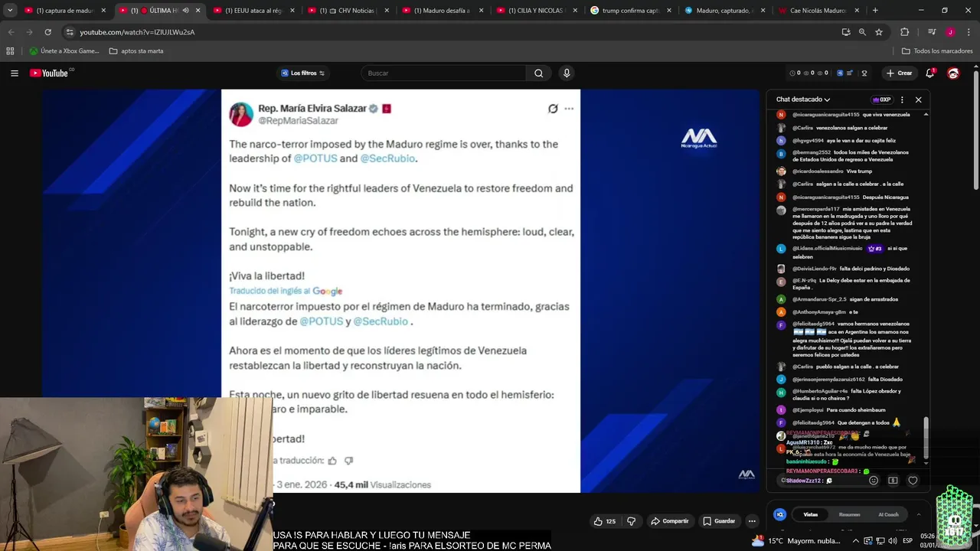
Task: Click the round IQ logo beside Vistas
Action: click(x=779, y=514)
